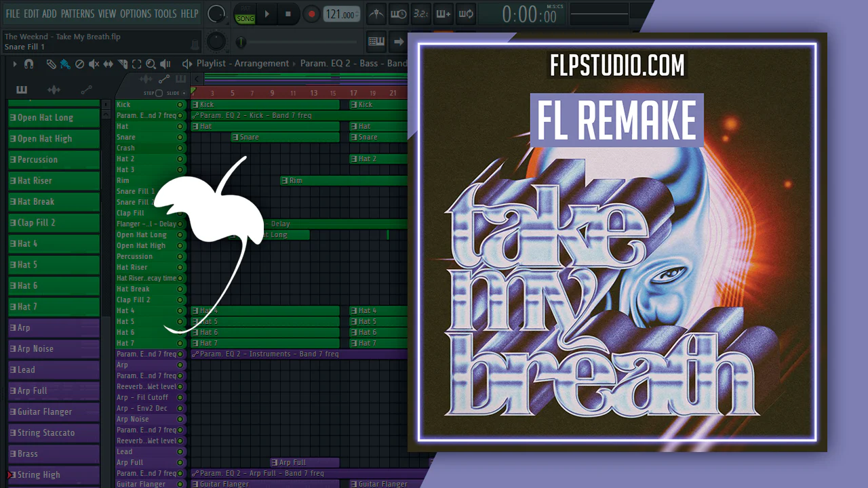This screenshot has height=488, width=868.
Task: Click the Play button in transport
Action: pos(267,14)
